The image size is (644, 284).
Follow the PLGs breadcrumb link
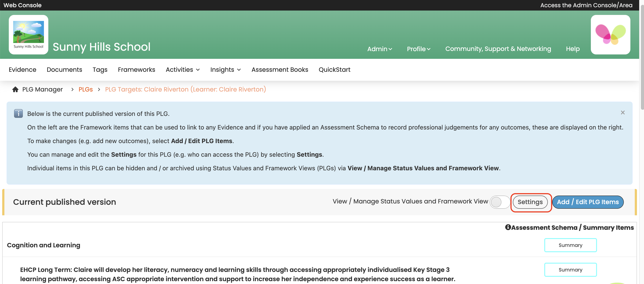click(85, 89)
